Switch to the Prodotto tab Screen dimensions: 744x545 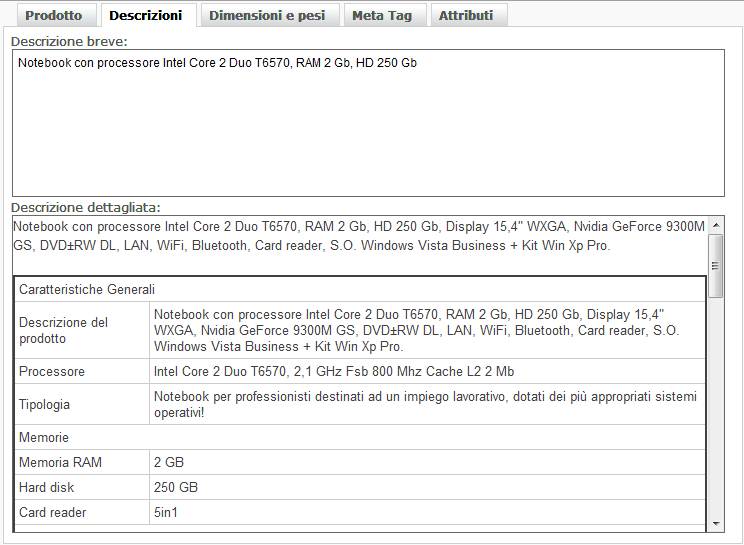coord(54,15)
